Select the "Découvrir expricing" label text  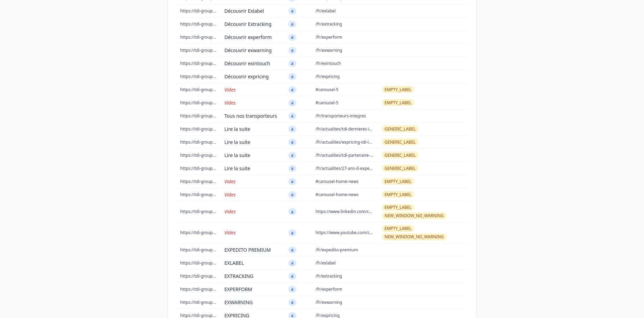(246, 77)
